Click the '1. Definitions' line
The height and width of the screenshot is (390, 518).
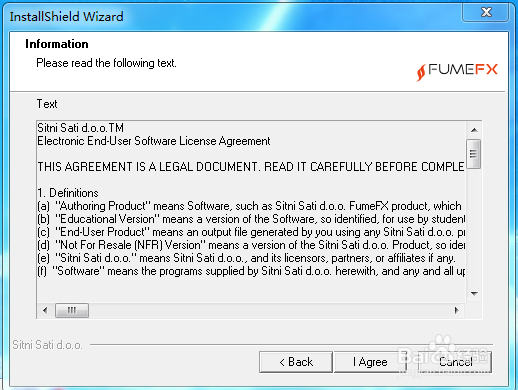click(x=68, y=193)
